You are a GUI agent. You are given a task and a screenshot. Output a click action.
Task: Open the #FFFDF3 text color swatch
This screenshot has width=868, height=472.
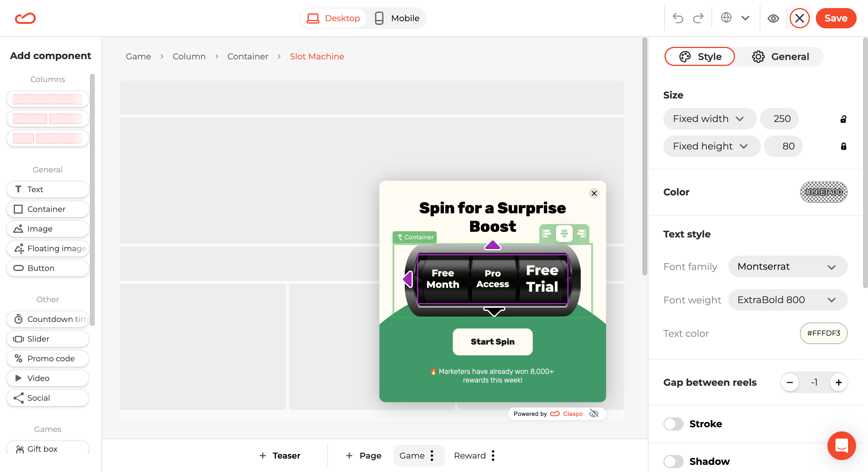824,333
